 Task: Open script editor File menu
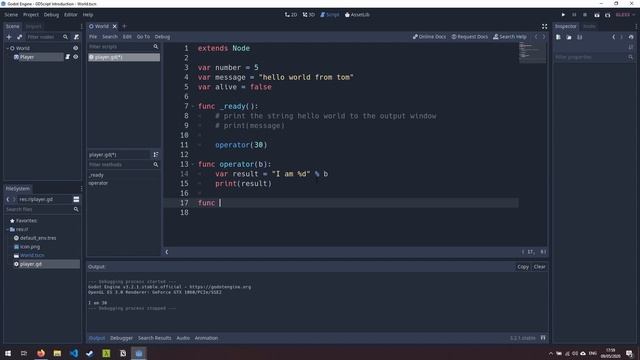point(93,37)
